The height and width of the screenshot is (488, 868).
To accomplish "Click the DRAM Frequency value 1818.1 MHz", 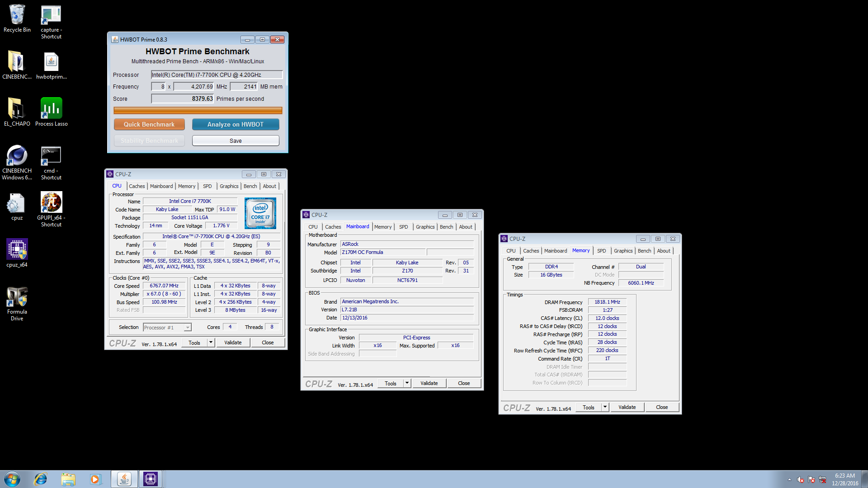I will [607, 302].
